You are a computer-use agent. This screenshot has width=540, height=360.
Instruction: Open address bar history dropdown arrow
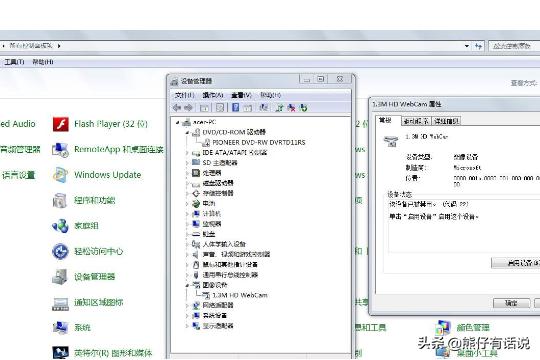pos(467,46)
